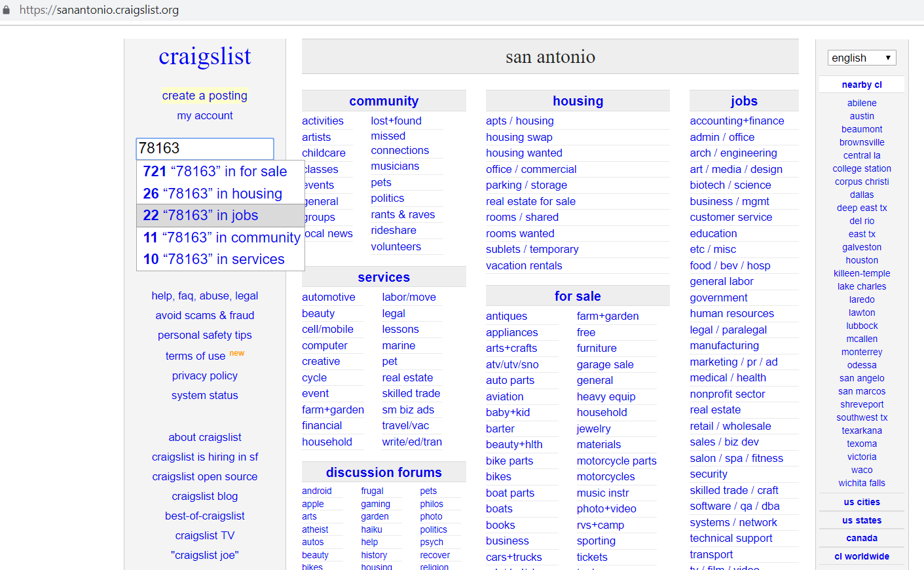Open avoid scams & fraud link
The height and width of the screenshot is (570, 924).
coord(205,315)
